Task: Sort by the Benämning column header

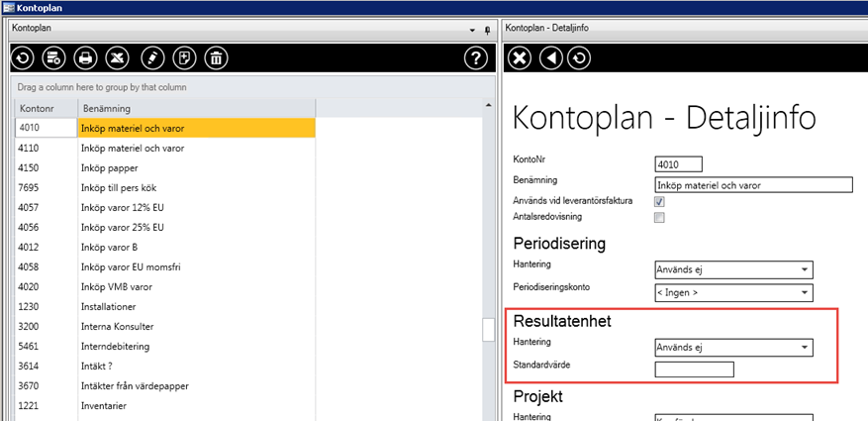Action: [x=196, y=108]
